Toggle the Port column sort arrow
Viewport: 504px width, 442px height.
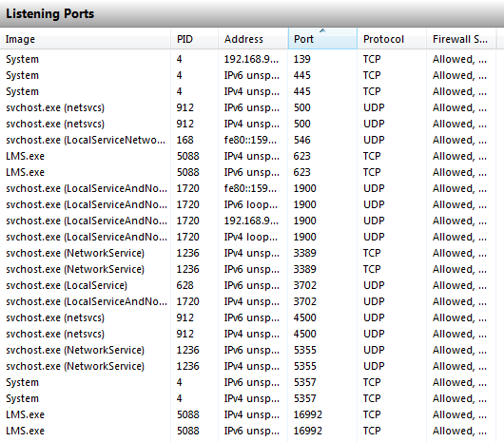322,30
